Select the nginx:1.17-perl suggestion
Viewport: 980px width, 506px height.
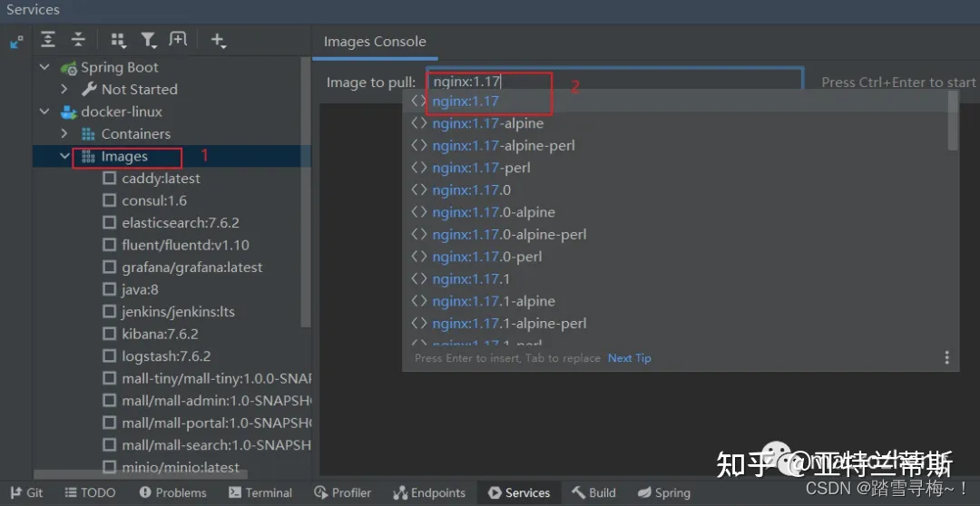point(676,168)
